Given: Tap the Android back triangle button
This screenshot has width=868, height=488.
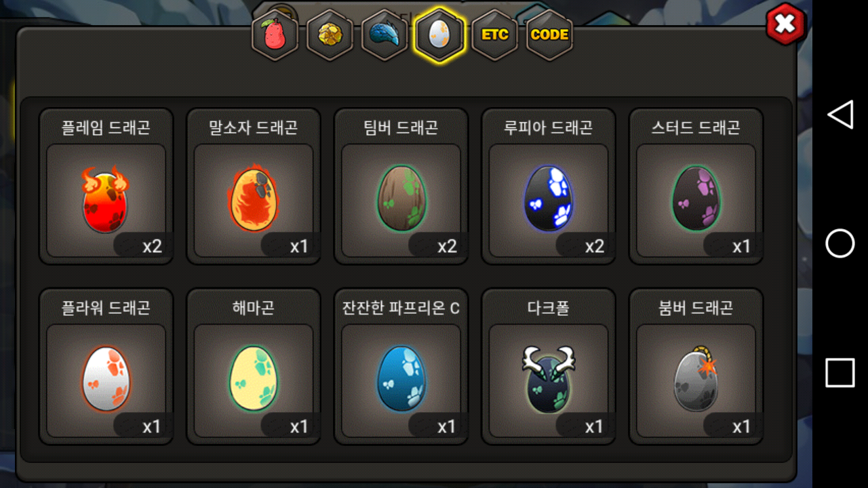Looking at the screenshot, I should pos(840,115).
